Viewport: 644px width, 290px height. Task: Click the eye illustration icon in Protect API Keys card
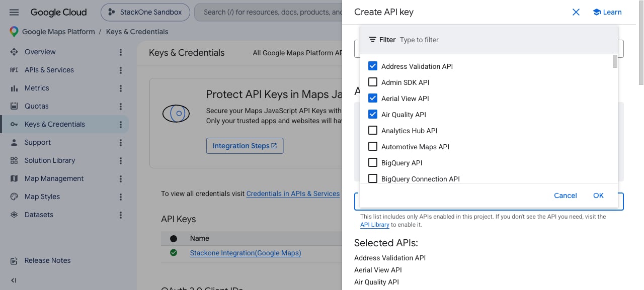tap(176, 113)
